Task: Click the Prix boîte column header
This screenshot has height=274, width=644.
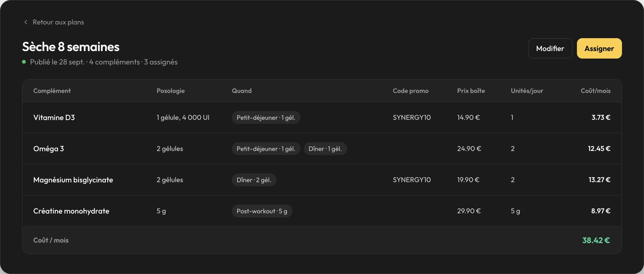Action: click(x=471, y=91)
